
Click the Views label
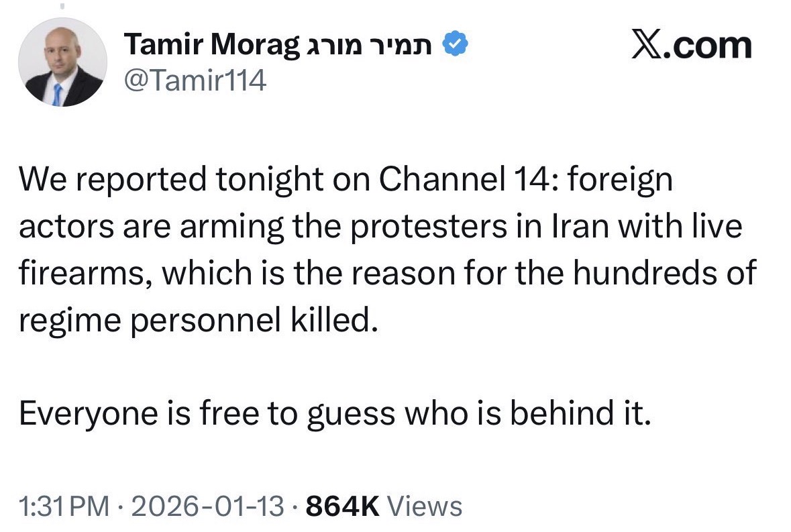[425, 506]
